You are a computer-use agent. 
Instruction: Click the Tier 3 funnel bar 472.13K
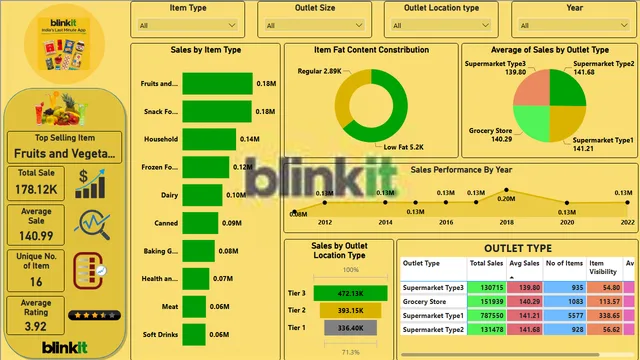tap(350, 293)
